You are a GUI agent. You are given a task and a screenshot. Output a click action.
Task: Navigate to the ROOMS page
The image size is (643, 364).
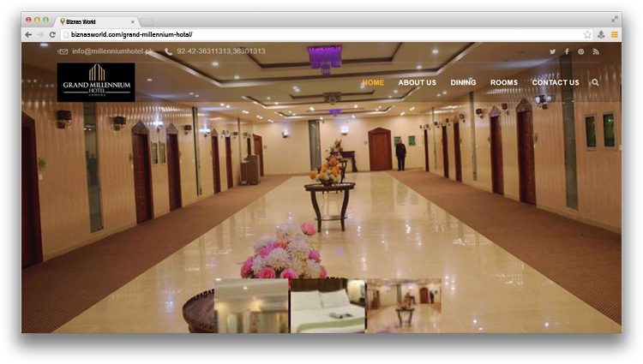tap(504, 83)
